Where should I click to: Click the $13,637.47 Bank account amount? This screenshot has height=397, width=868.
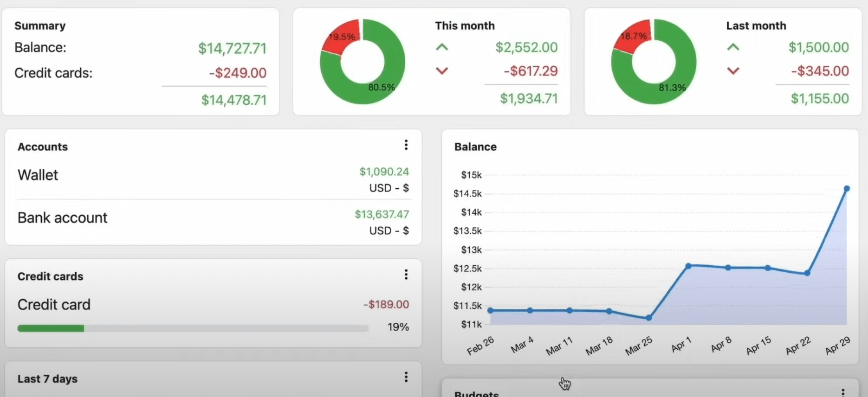382,214
